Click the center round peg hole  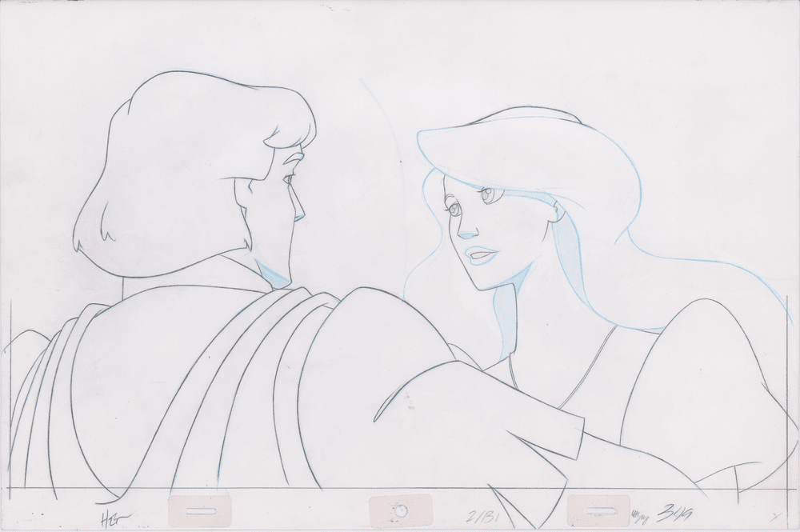pyautogui.click(x=401, y=510)
